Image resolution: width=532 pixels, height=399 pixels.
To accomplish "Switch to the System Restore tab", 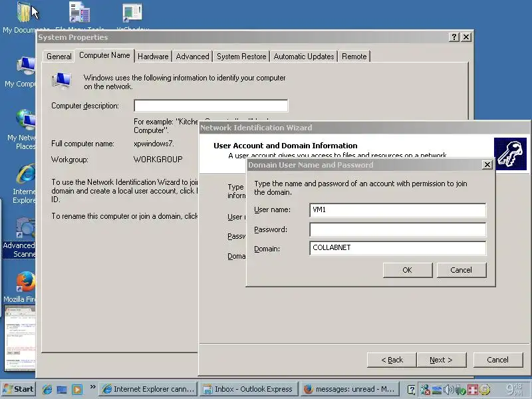I will (x=241, y=57).
